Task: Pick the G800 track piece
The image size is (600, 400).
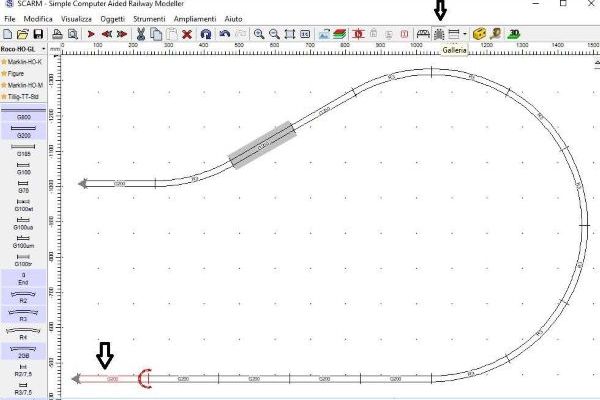Action: [23, 116]
